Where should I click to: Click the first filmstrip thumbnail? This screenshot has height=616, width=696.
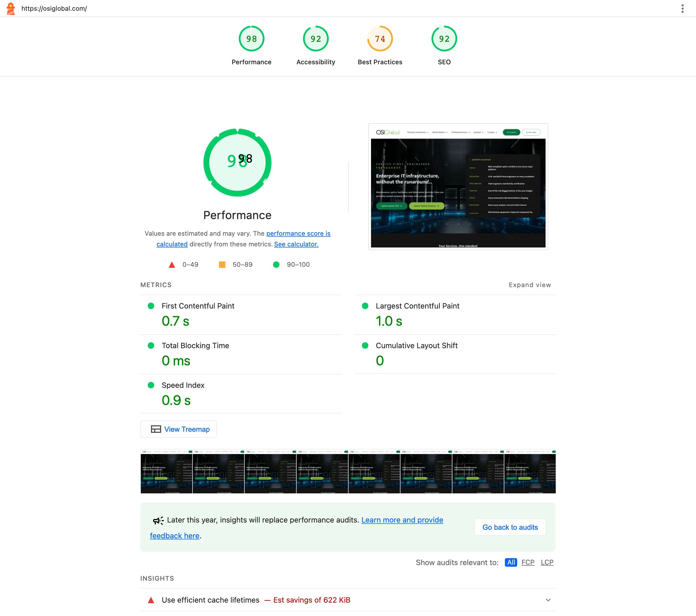pyautogui.click(x=166, y=471)
